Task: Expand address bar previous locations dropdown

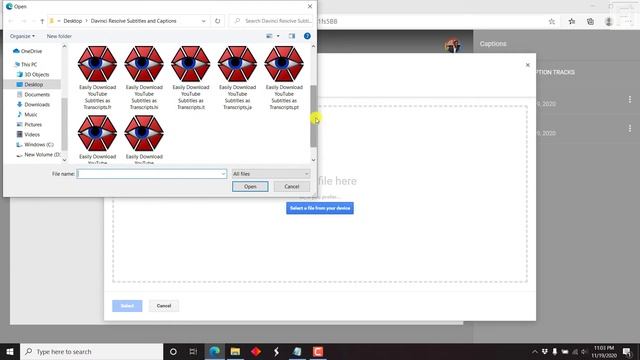Action: click(203, 21)
